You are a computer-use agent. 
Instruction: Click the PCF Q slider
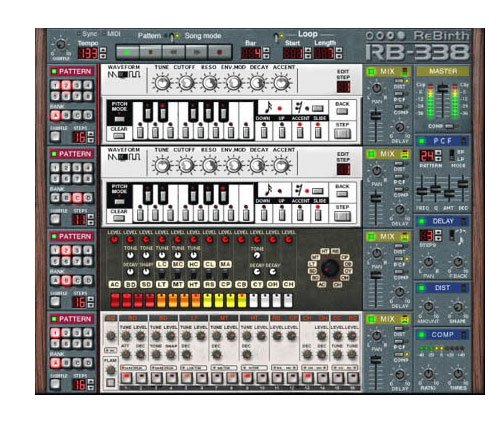tap(435, 189)
